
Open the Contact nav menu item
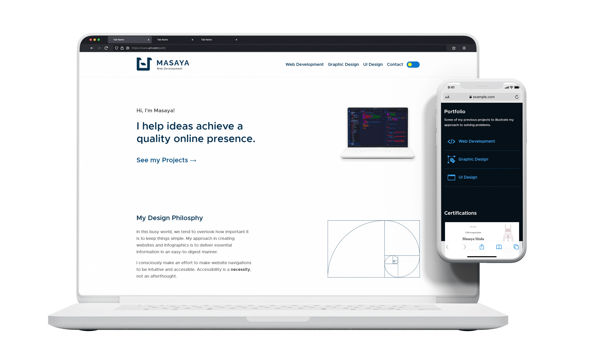pyautogui.click(x=395, y=64)
